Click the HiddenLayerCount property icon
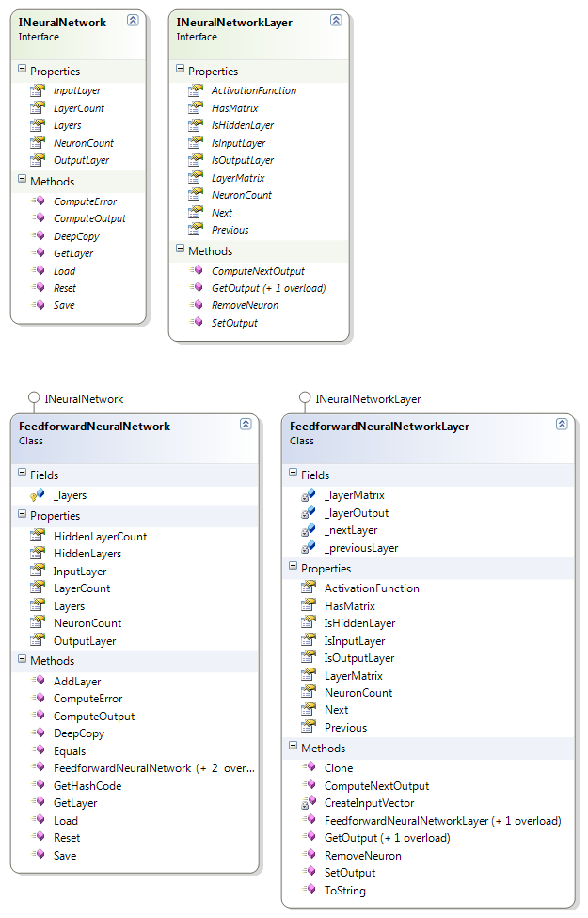Viewport: 588px width, 918px height. 38,537
